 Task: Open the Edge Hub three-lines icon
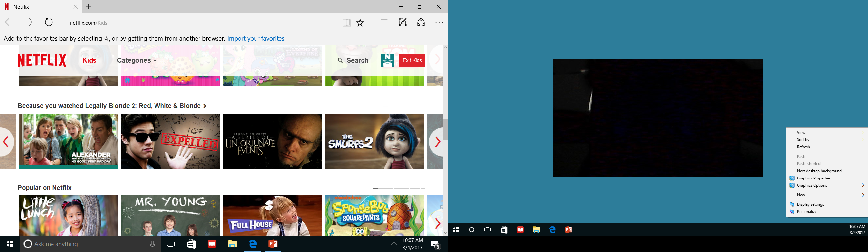tap(385, 22)
